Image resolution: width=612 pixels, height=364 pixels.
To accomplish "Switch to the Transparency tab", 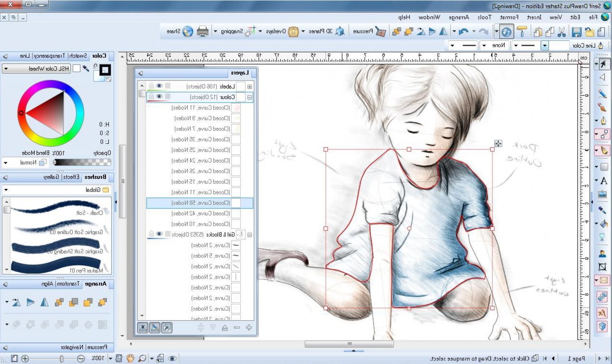I will (x=50, y=56).
